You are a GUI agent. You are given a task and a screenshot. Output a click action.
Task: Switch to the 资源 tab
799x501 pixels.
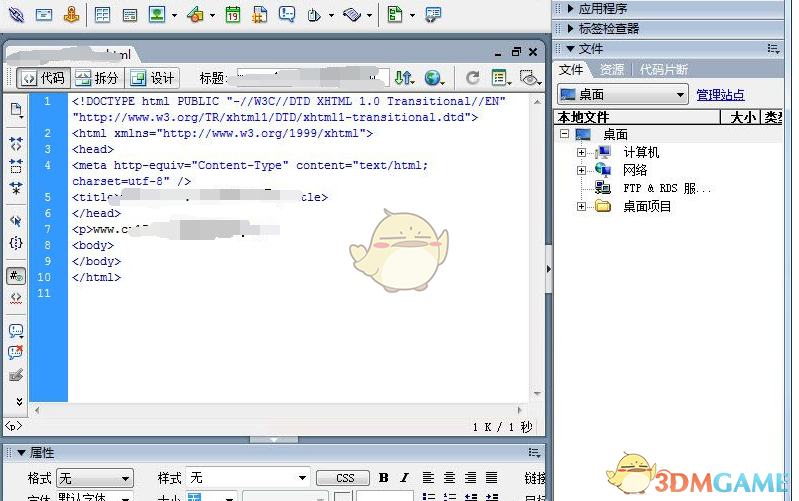(611, 70)
